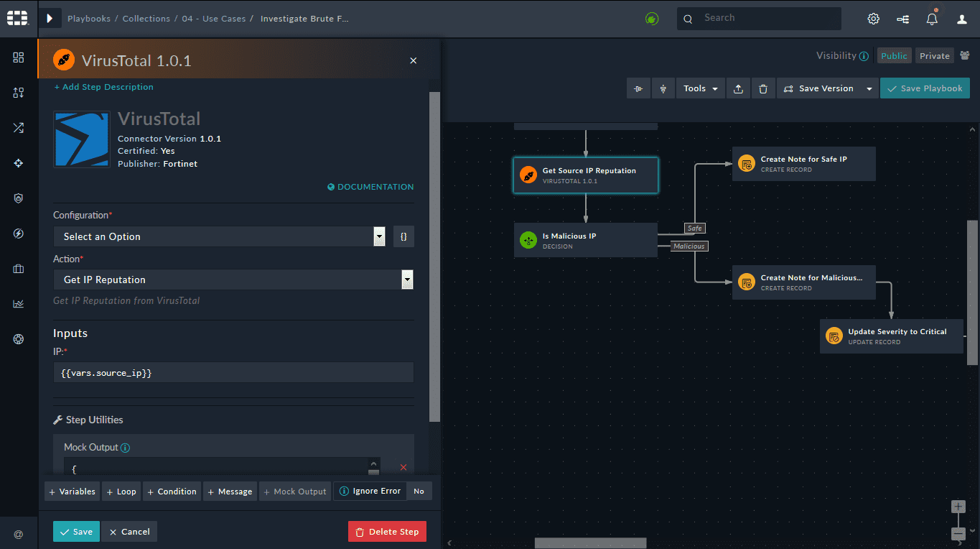
Task: Click the braces button beside Configuration
Action: 403,236
